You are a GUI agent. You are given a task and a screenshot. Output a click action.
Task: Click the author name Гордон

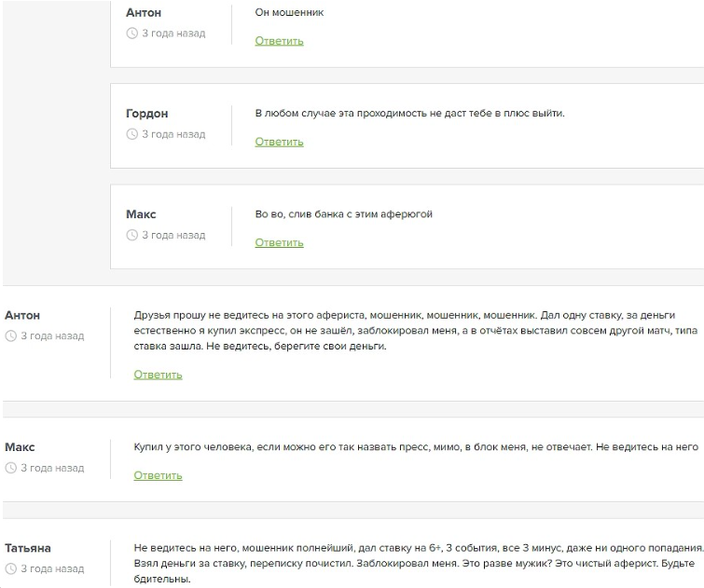146,114
